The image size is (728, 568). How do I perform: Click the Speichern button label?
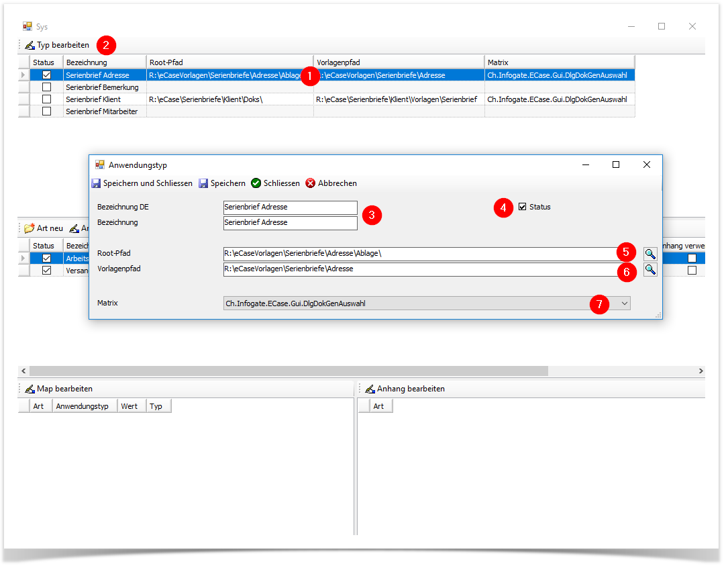(228, 183)
